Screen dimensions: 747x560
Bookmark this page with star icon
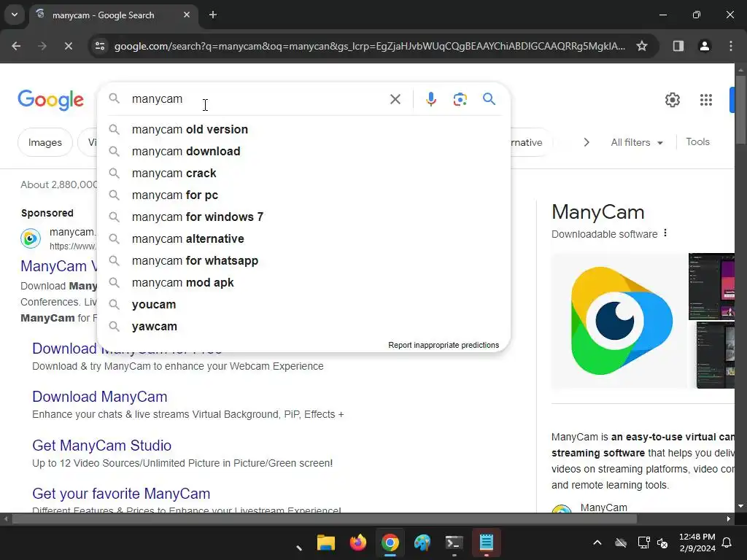pyautogui.click(x=642, y=46)
